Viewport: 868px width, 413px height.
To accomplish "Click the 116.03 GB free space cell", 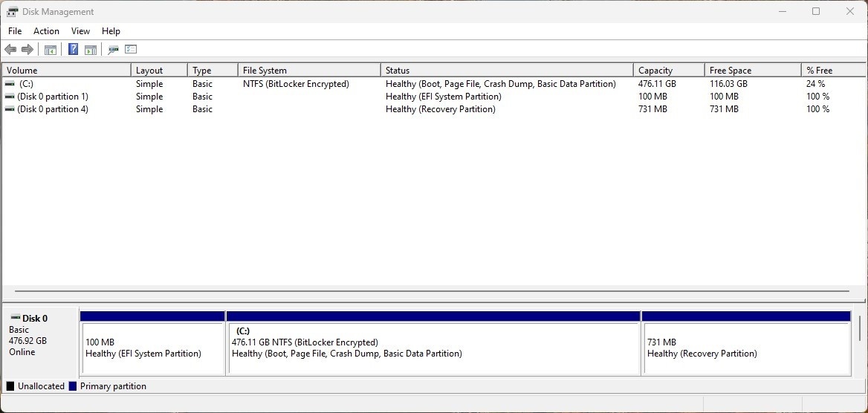I will pos(728,84).
